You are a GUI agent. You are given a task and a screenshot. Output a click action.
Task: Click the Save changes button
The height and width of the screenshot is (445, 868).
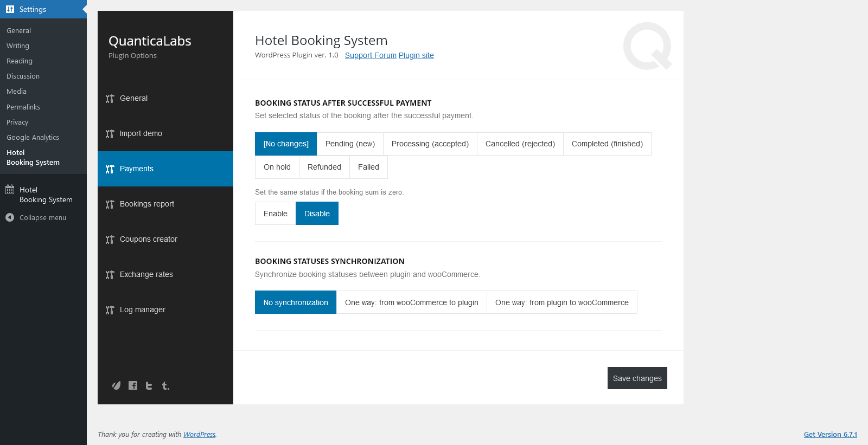click(x=637, y=378)
